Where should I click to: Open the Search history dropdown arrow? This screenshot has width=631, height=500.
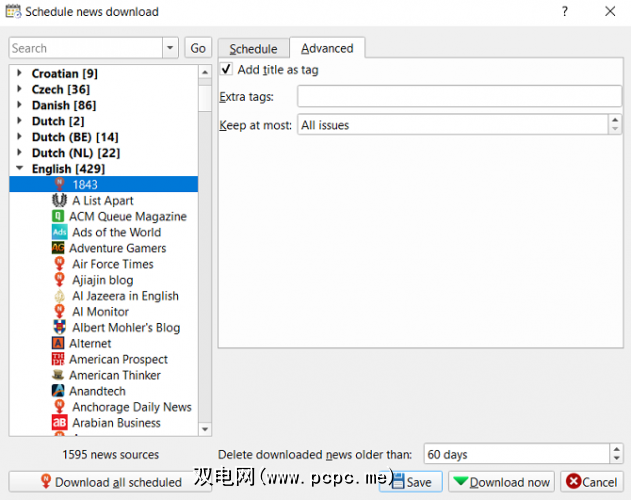tap(170, 48)
